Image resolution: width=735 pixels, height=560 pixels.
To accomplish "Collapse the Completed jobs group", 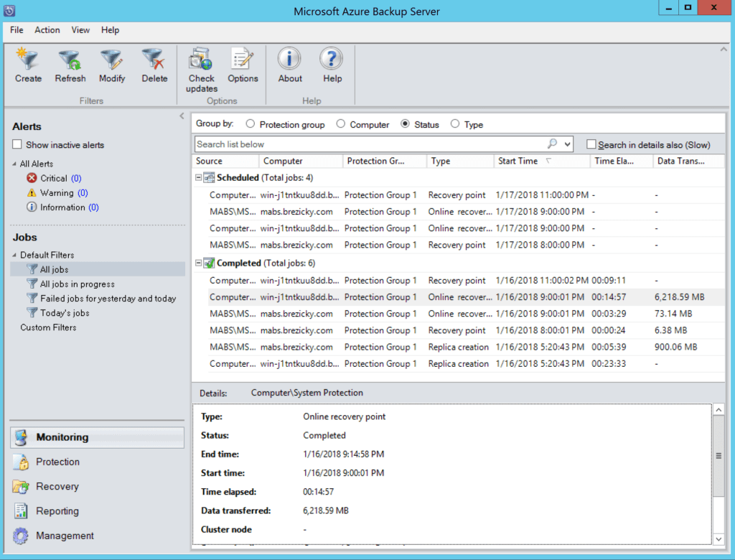I will (x=198, y=263).
